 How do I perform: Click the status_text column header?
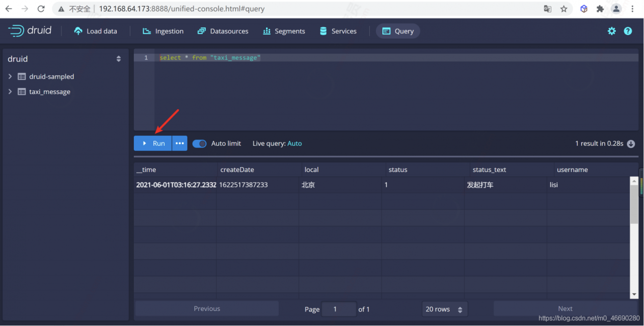(511, 170)
